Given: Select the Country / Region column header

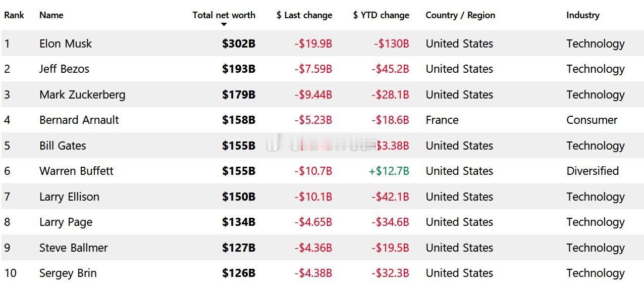Looking at the screenshot, I should 460,15.
